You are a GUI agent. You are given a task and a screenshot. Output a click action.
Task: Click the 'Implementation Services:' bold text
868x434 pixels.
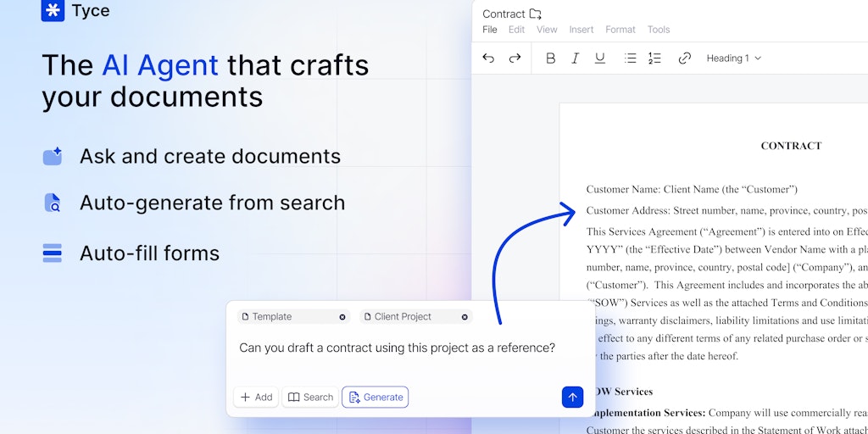(x=647, y=413)
